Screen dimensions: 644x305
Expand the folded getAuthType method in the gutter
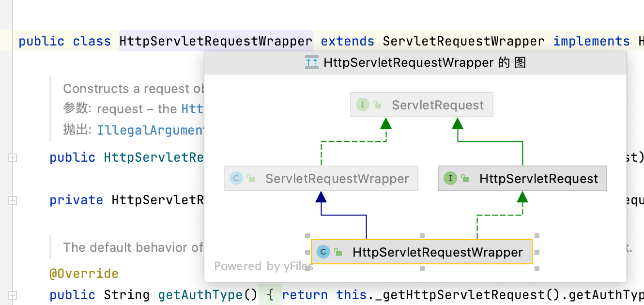click(x=13, y=295)
